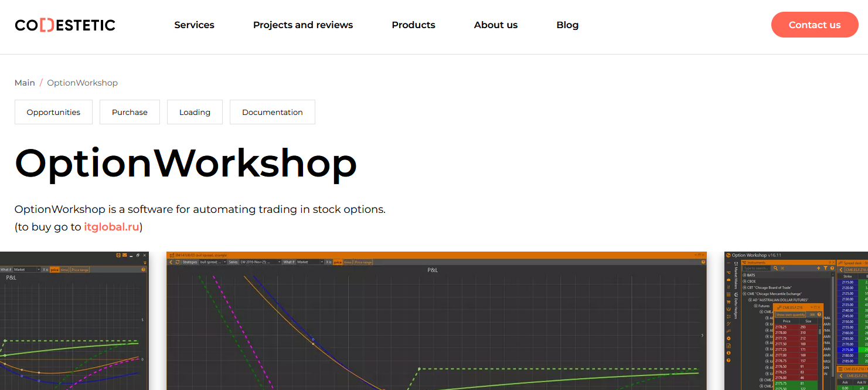Click the Contact us button

click(x=815, y=25)
